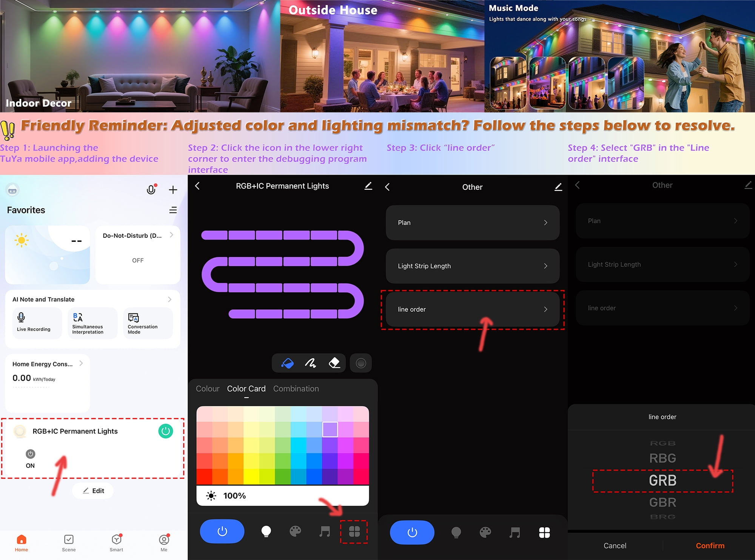Toggle the ON switch icon under device card

(30, 454)
